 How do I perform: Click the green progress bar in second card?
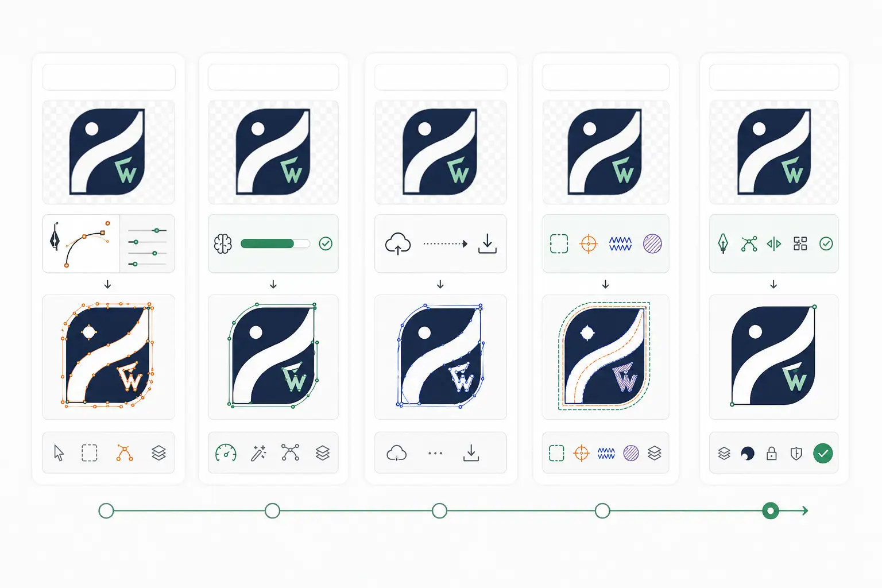click(275, 244)
